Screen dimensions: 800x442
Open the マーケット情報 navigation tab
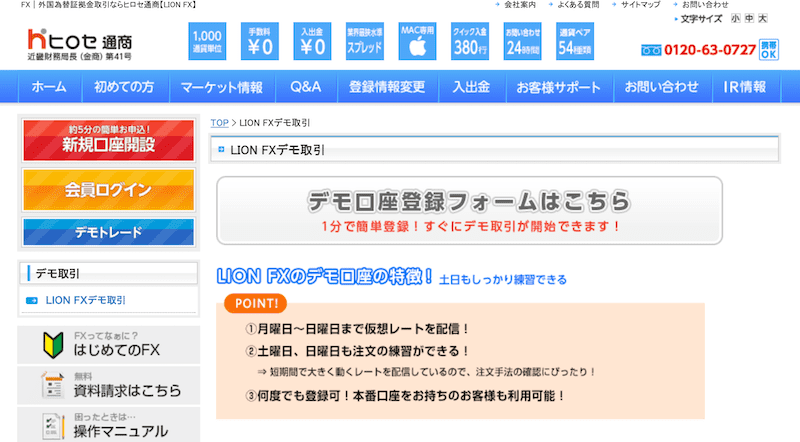pyautogui.click(x=222, y=87)
